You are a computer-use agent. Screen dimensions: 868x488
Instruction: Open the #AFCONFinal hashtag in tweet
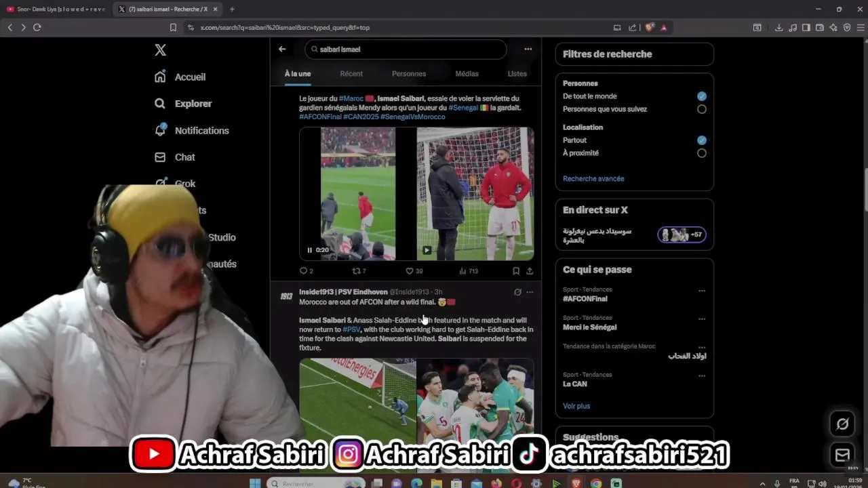point(320,117)
